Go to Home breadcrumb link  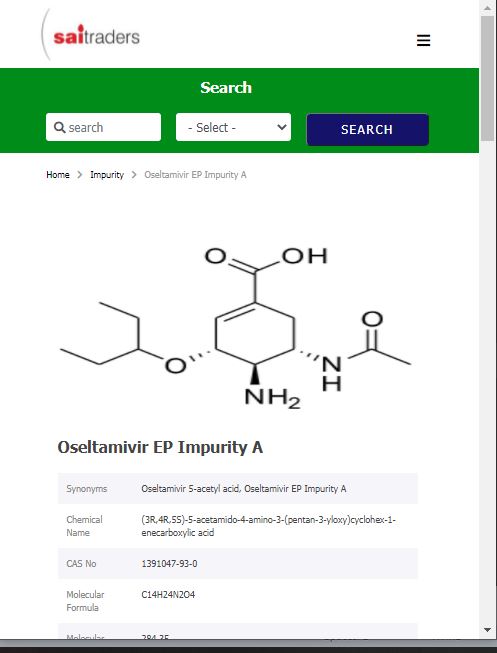tap(58, 175)
